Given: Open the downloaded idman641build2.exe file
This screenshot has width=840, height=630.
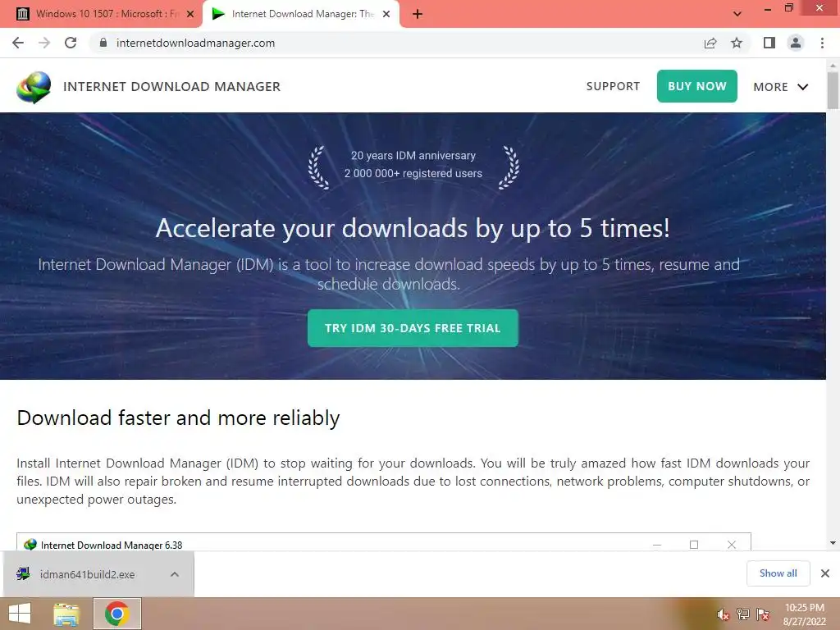Looking at the screenshot, I should click(x=87, y=574).
